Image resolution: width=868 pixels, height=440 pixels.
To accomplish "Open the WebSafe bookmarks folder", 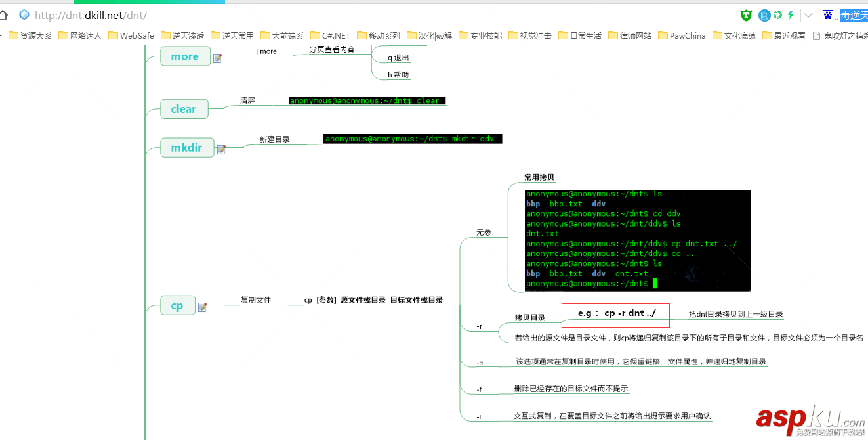I will tap(131, 35).
